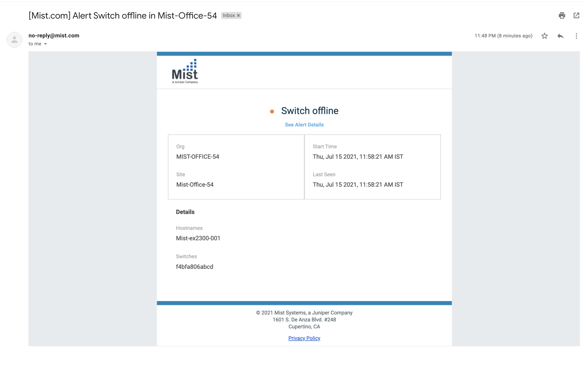Print this email with the printer icon
Image resolution: width=588 pixels, height=367 pixels.
pyautogui.click(x=562, y=15)
